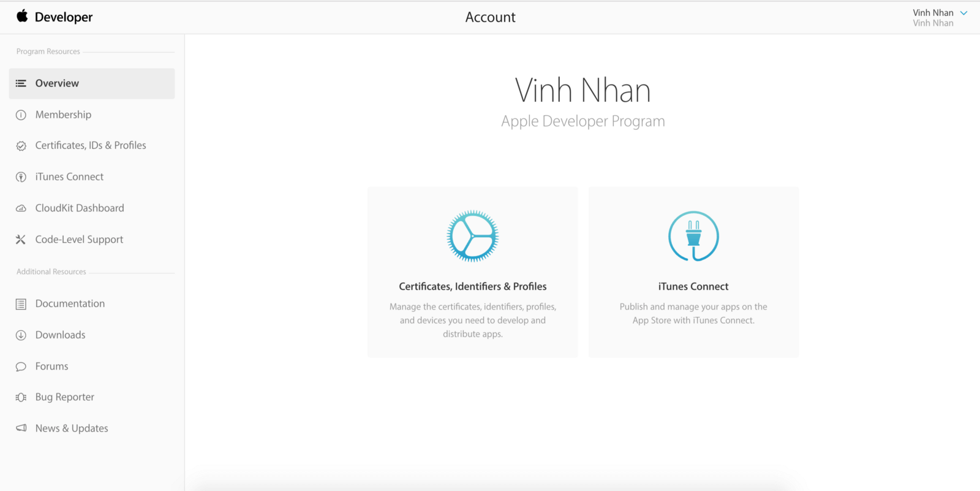Click the Bug Reporter bug icon
This screenshot has width=980, height=491.
point(21,397)
